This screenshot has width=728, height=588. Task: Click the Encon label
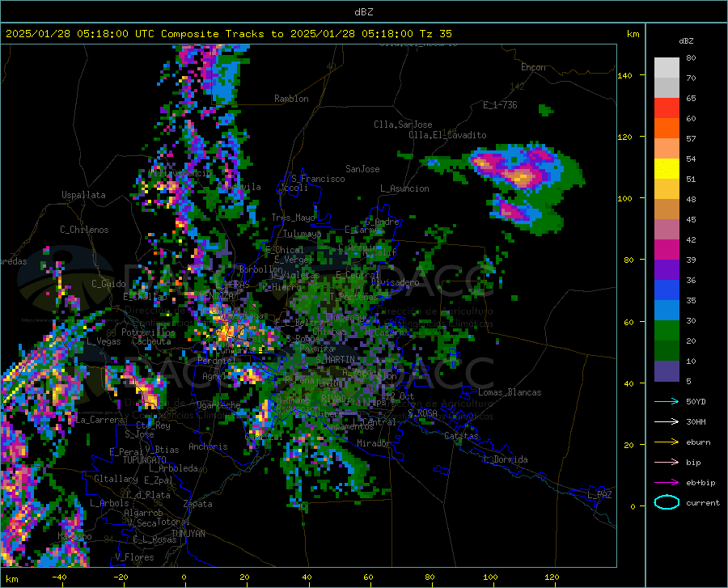click(533, 67)
